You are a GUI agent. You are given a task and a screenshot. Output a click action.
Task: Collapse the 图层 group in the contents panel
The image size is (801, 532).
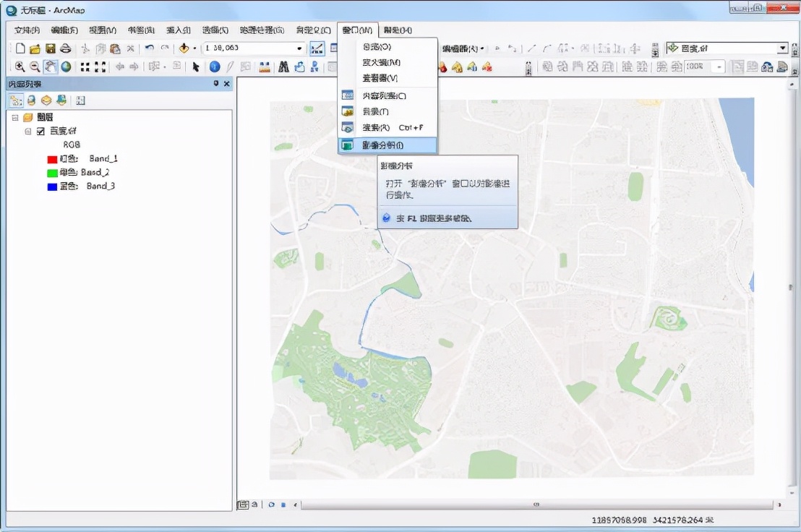pos(14,117)
